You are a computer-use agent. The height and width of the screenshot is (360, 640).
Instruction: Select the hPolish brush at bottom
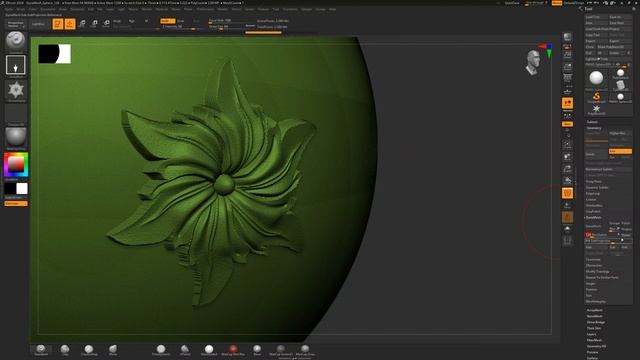point(185,350)
